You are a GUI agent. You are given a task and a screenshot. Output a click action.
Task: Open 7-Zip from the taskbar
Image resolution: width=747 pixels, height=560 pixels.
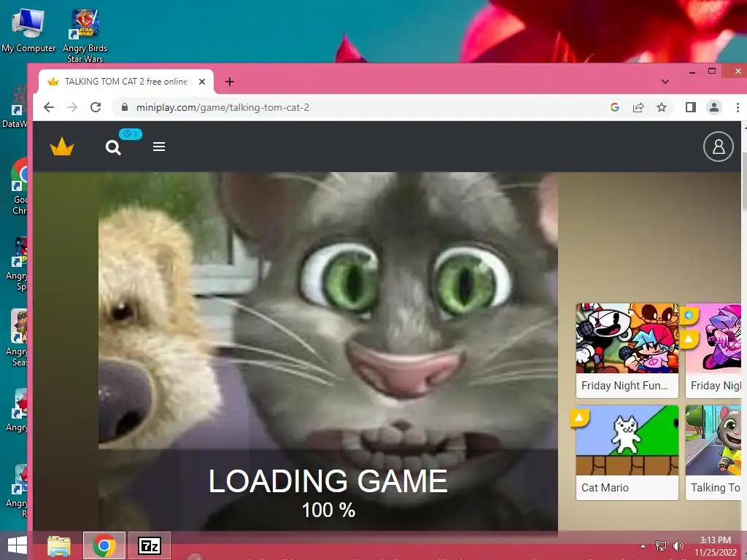pyautogui.click(x=149, y=545)
